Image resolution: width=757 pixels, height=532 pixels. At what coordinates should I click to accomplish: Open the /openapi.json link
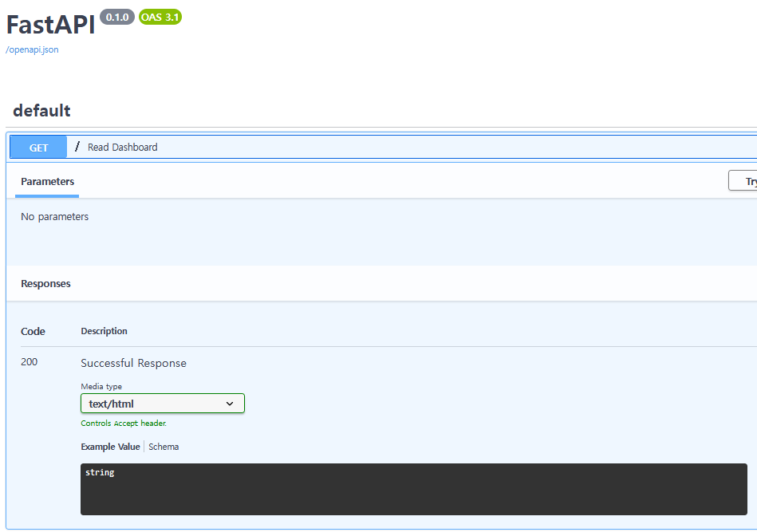point(32,49)
